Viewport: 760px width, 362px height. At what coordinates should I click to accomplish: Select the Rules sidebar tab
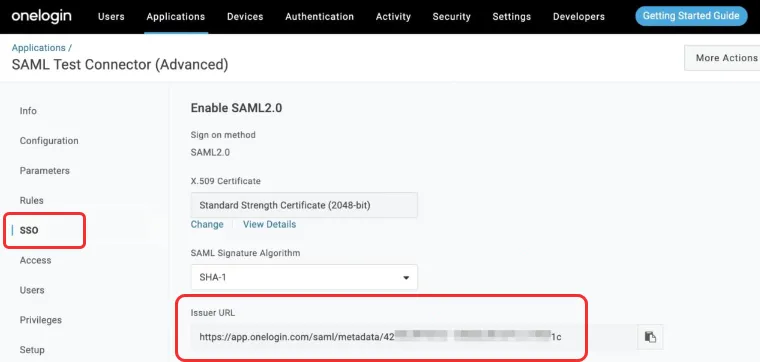point(32,200)
